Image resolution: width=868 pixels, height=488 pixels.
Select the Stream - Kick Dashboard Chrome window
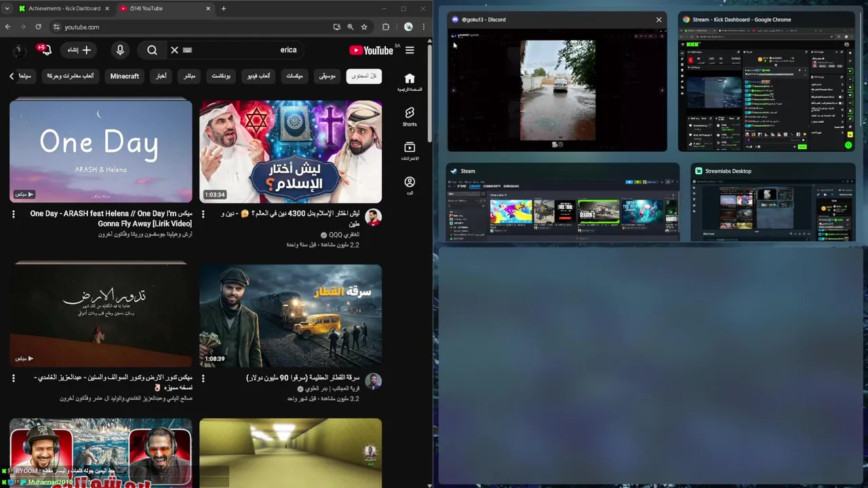pos(766,81)
